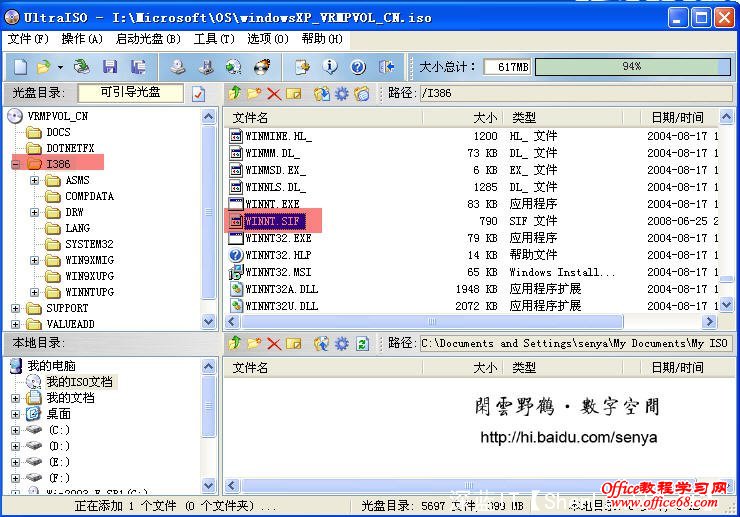740x517 pixels.
Task: Click the rename icon in the disc toolbar
Action: click(294, 93)
